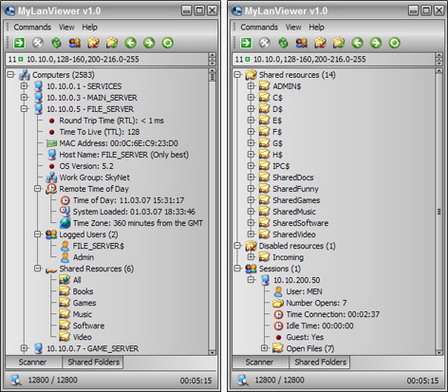Click green back arrow in left window toolbar
Image resolution: width=448 pixels, height=392 pixels.
tap(131, 43)
